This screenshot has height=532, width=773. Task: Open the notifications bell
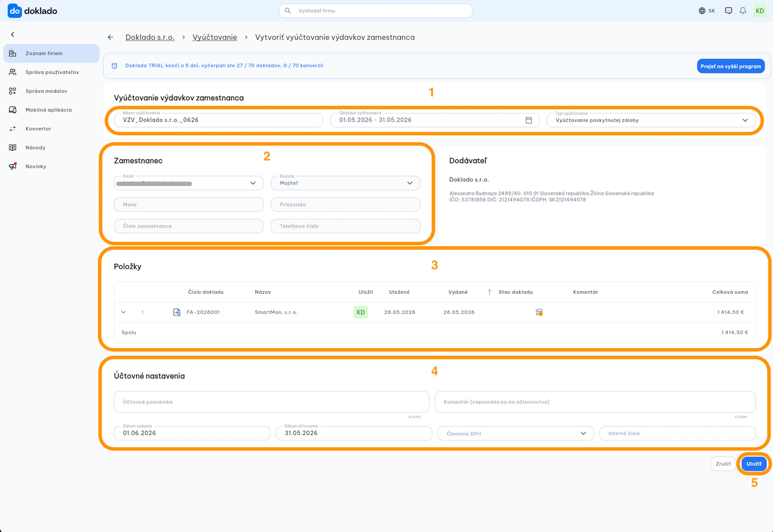tap(743, 11)
